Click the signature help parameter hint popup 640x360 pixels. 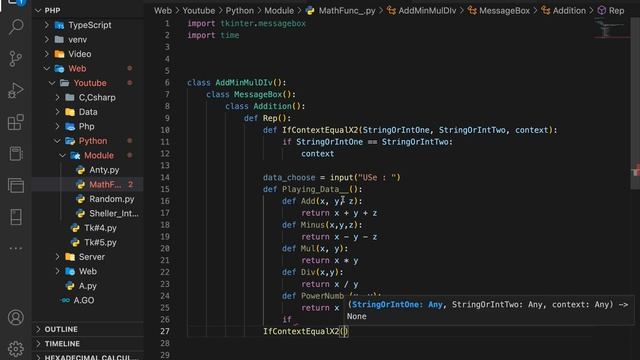click(x=489, y=310)
